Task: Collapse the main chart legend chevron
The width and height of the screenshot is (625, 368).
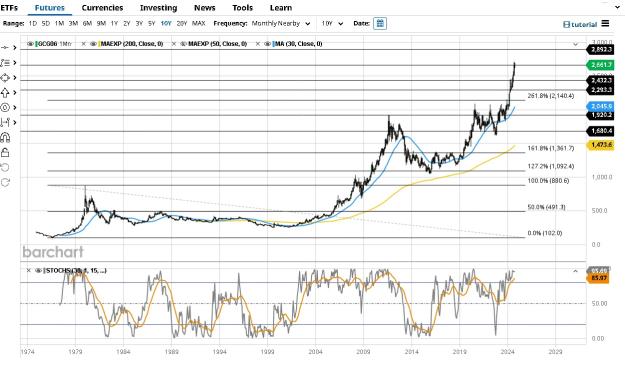Action: click(x=575, y=44)
